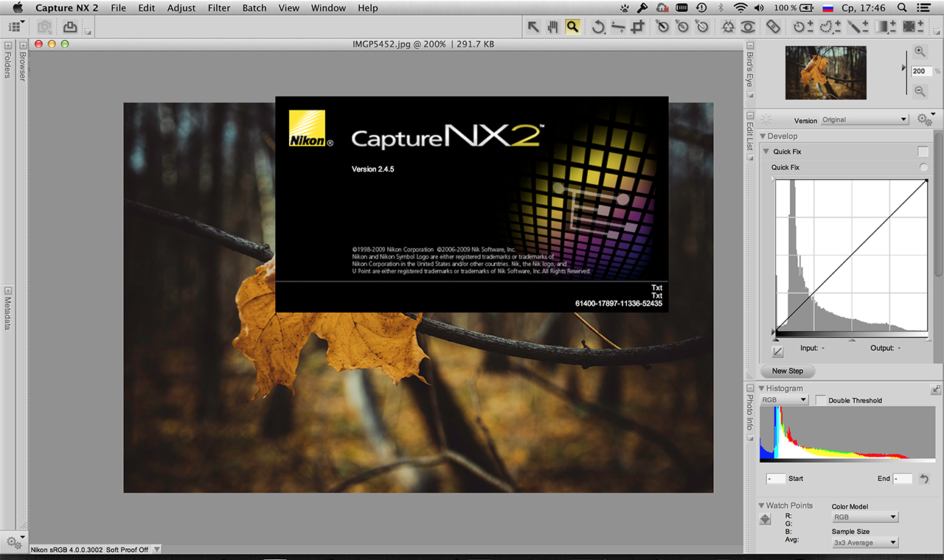Image resolution: width=944 pixels, height=560 pixels.
Task: Enable the Double Threshold checkbox
Action: [821, 400]
